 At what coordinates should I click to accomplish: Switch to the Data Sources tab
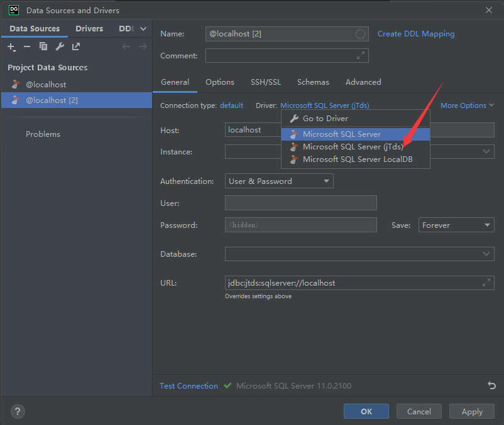35,29
